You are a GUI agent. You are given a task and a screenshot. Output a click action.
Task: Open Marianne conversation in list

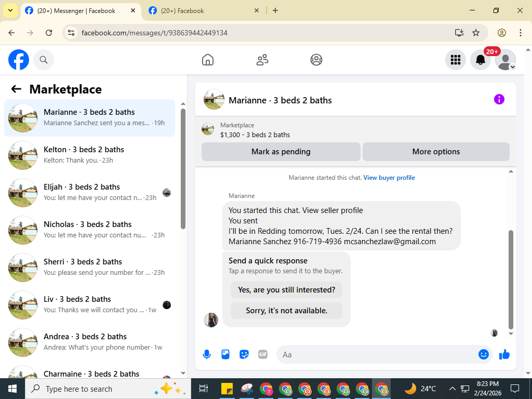coord(89,118)
